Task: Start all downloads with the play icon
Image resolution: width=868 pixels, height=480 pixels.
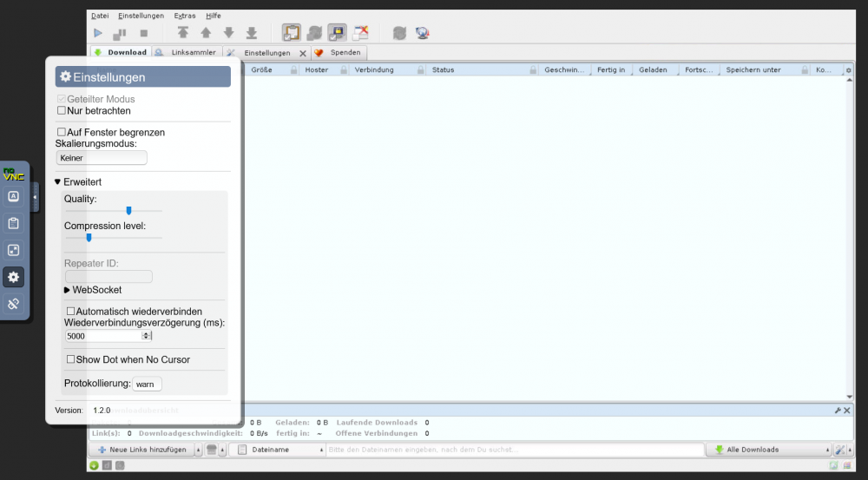Action: (98, 33)
